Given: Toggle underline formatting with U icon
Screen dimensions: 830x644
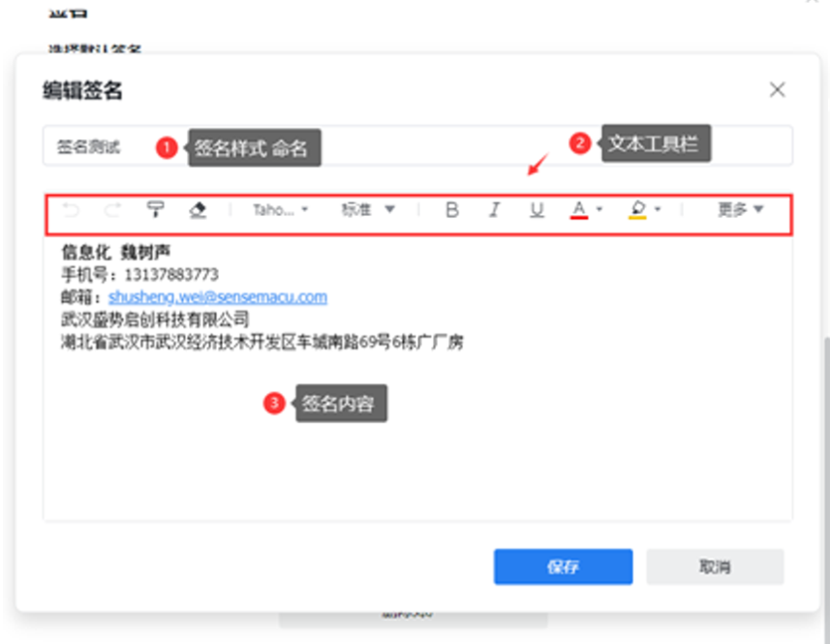Looking at the screenshot, I should [537, 210].
